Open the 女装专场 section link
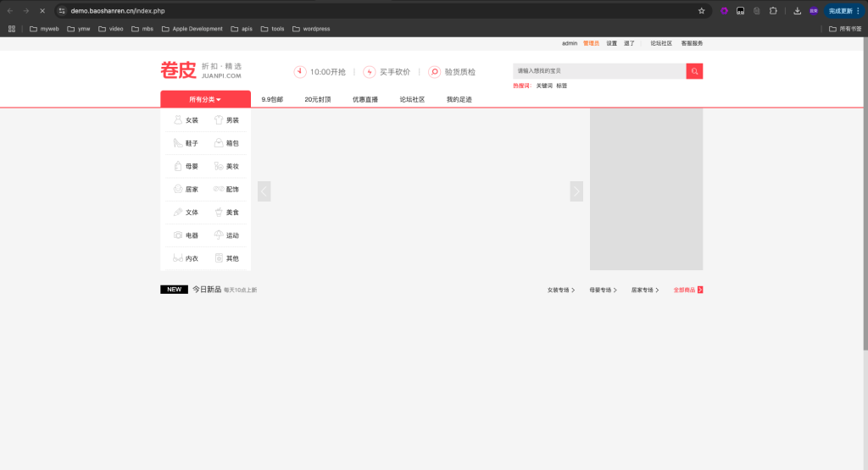 561,290
